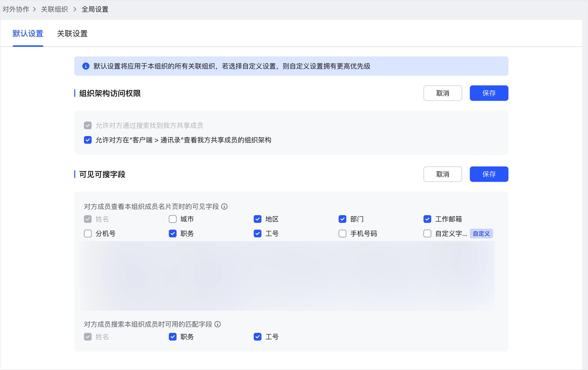Check the 自定义字... field checkbox
588x370 pixels.
(x=427, y=233)
